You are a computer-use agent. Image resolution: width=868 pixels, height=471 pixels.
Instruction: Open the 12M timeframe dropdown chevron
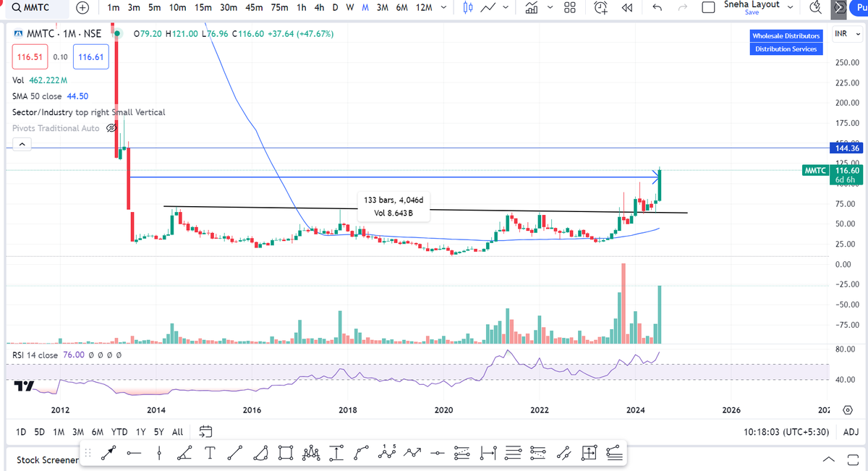tap(444, 7)
